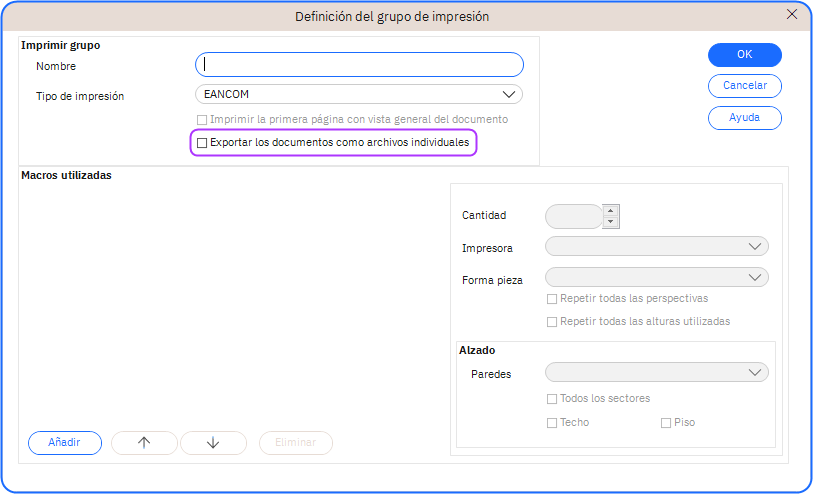Image resolution: width=813 pixels, height=494 pixels.
Task: Enable the Piso checkbox
Action: (x=666, y=423)
